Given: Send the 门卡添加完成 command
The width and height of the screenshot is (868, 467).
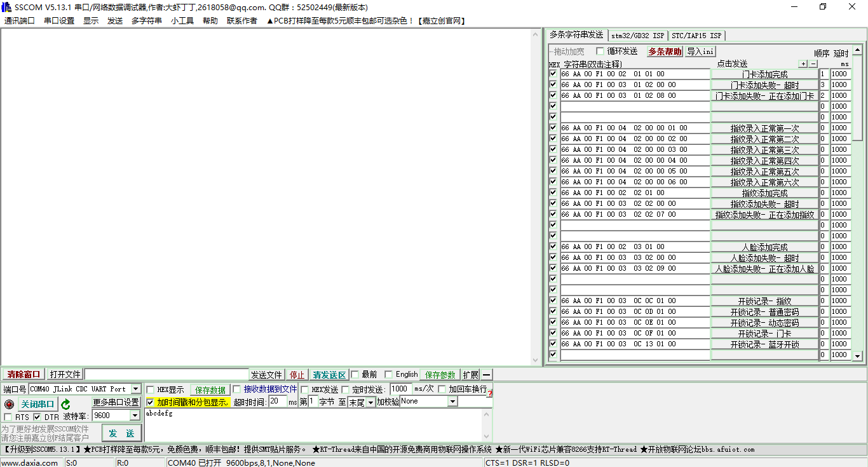Looking at the screenshot, I should 764,73.
